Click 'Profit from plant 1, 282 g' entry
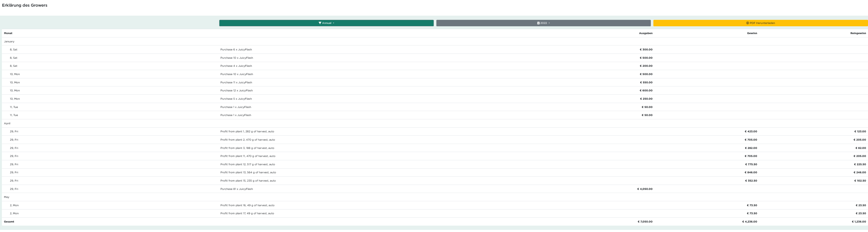The image size is (868, 232). (x=247, y=132)
